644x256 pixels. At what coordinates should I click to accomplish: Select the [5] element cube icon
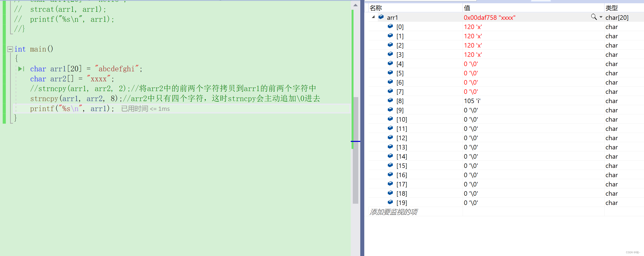tap(390, 73)
